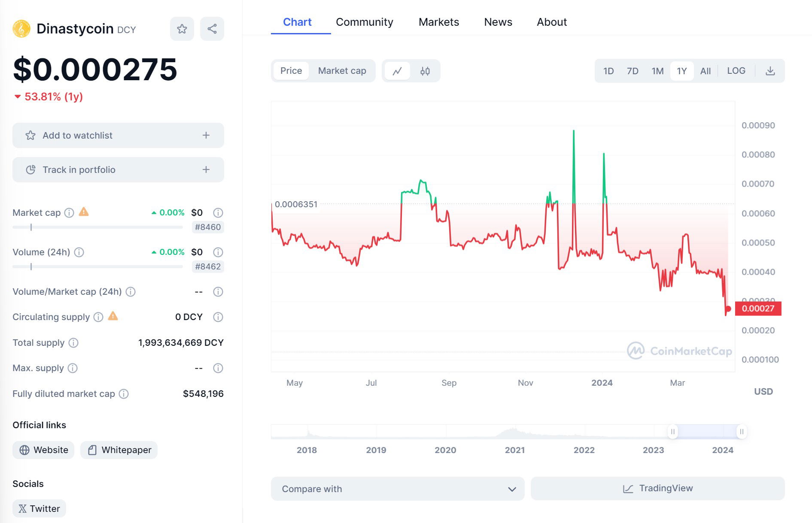Expand Track in portfolio plus button

click(x=206, y=170)
